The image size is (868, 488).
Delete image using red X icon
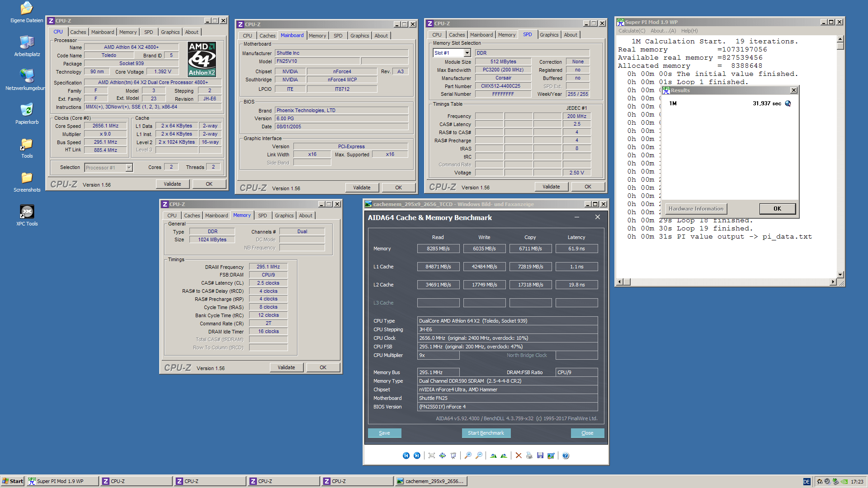click(x=519, y=455)
